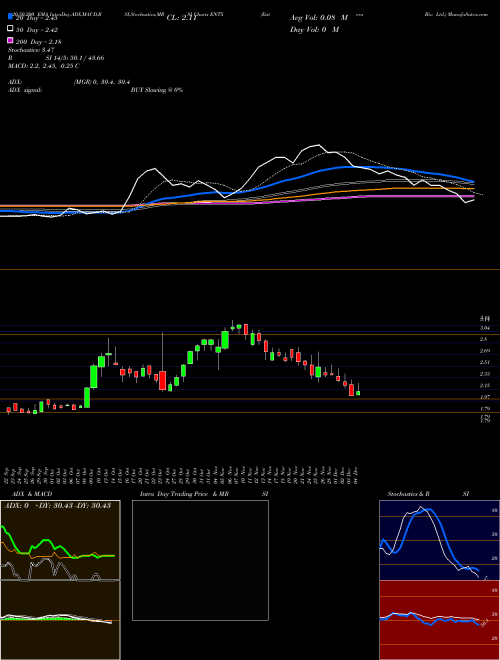The width and height of the screenshot is (500, 660).
Task: Click the red-background RSI sub-chart
Action: (439, 620)
